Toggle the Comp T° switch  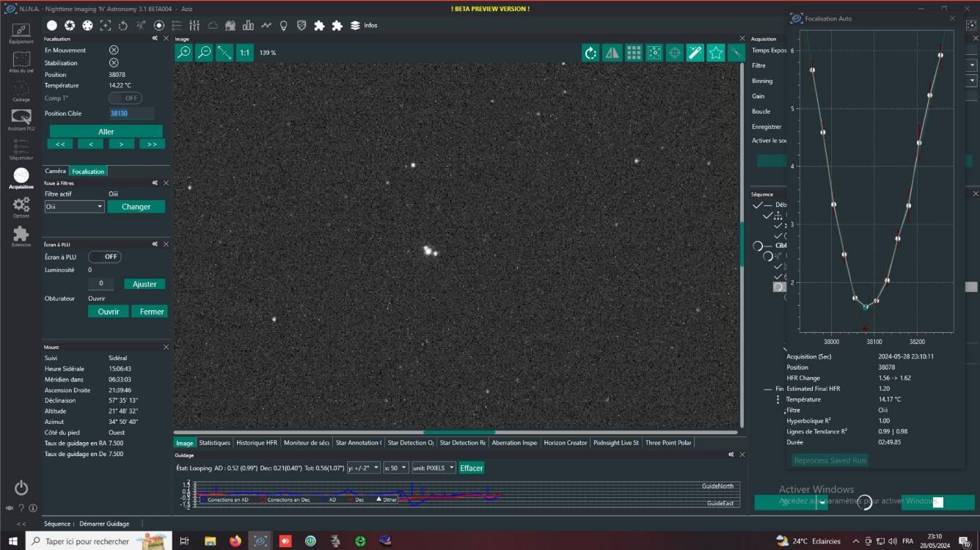[x=125, y=98]
